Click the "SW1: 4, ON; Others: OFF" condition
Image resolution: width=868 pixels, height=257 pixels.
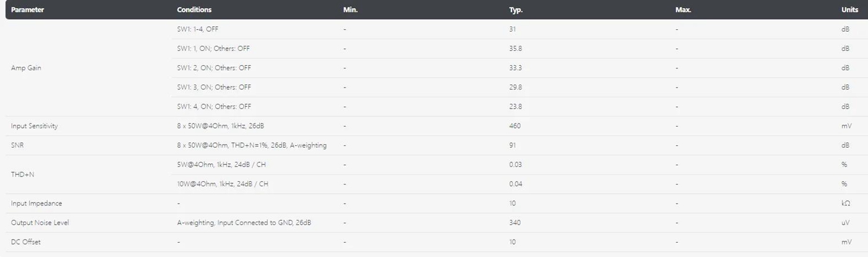click(x=214, y=107)
